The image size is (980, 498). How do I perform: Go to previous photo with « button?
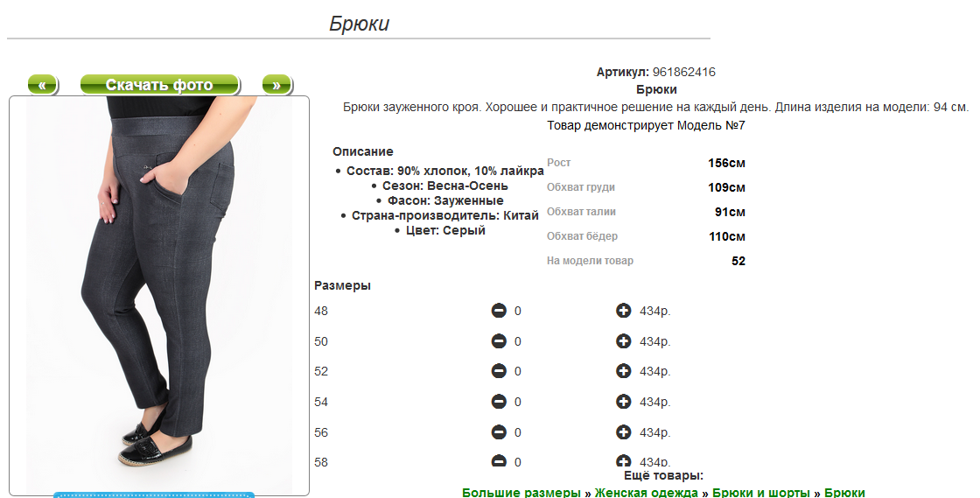(43, 85)
